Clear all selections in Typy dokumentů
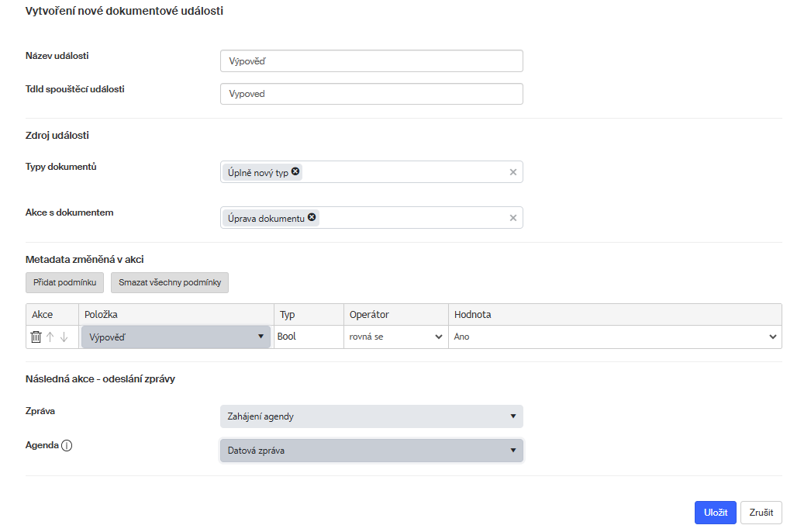Viewport: 811px width, 532px height. [512, 172]
